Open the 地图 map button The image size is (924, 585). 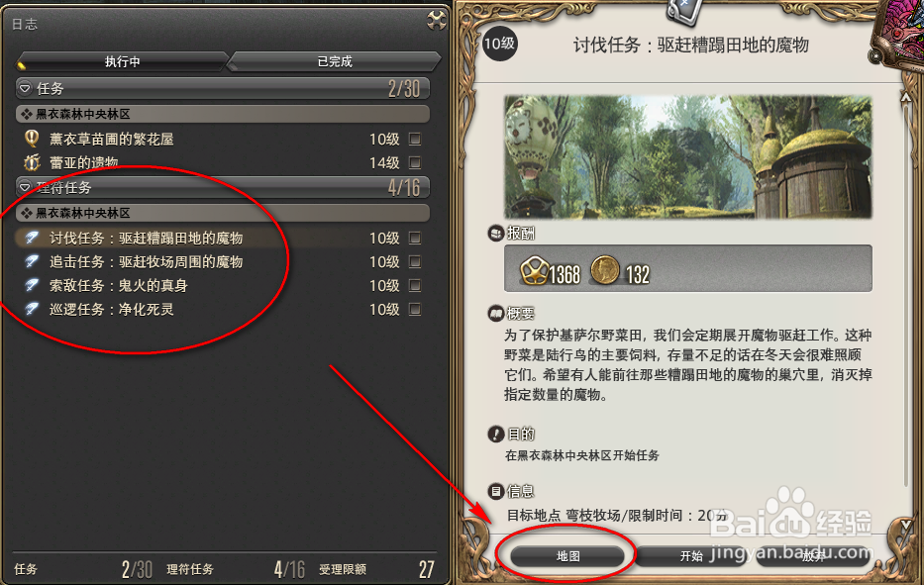click(567, 556)
